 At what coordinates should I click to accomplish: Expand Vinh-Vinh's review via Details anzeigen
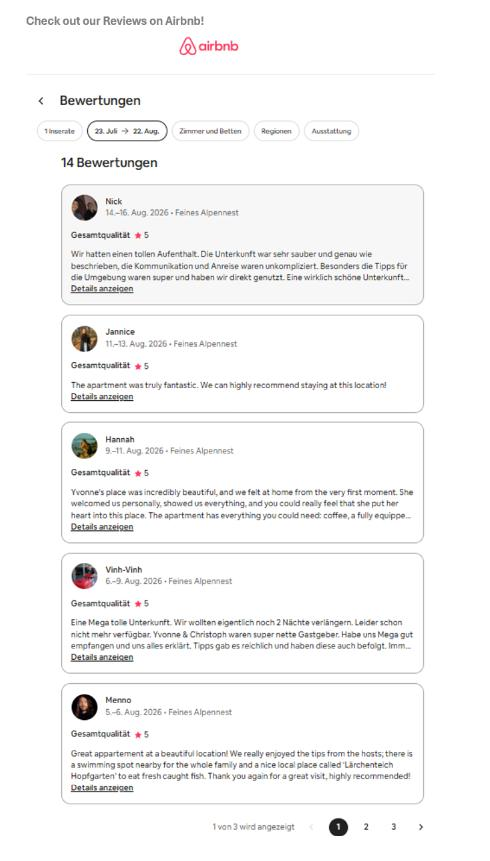102,657
